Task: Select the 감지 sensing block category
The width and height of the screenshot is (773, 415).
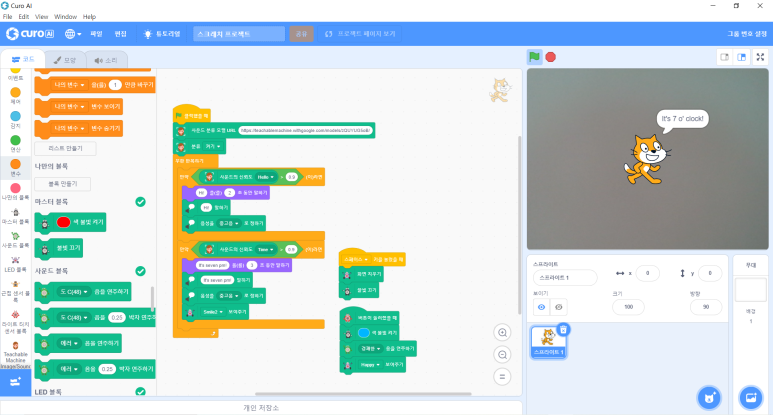Action: coord(16,120)
